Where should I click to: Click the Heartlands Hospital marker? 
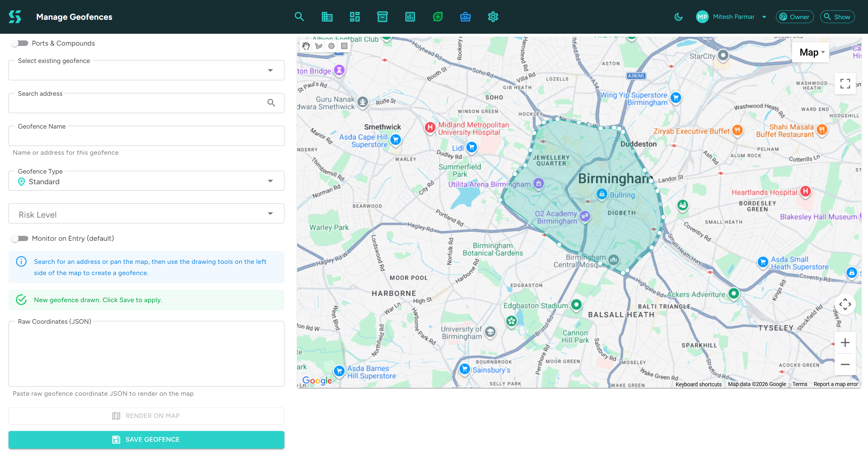pos(805,191)
